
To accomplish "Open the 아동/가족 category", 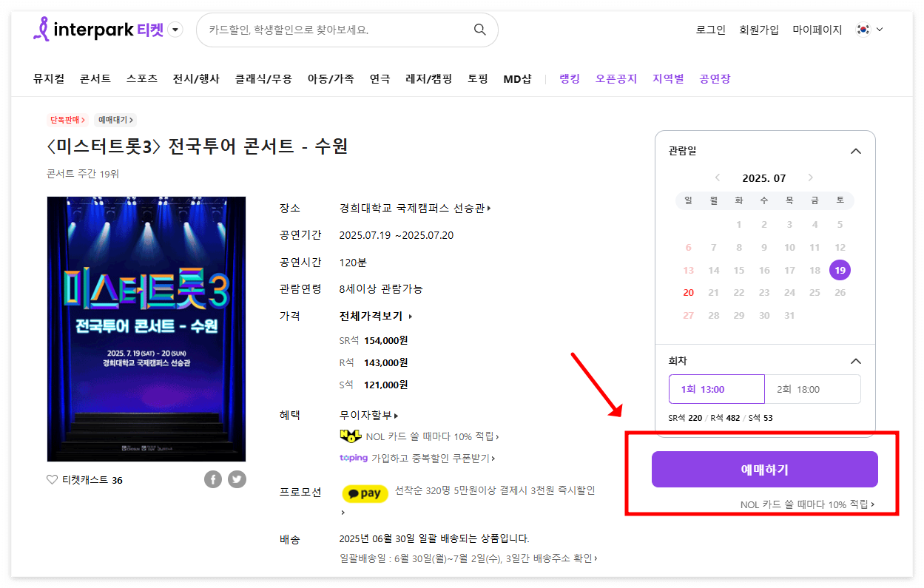I will coord(331,78).
